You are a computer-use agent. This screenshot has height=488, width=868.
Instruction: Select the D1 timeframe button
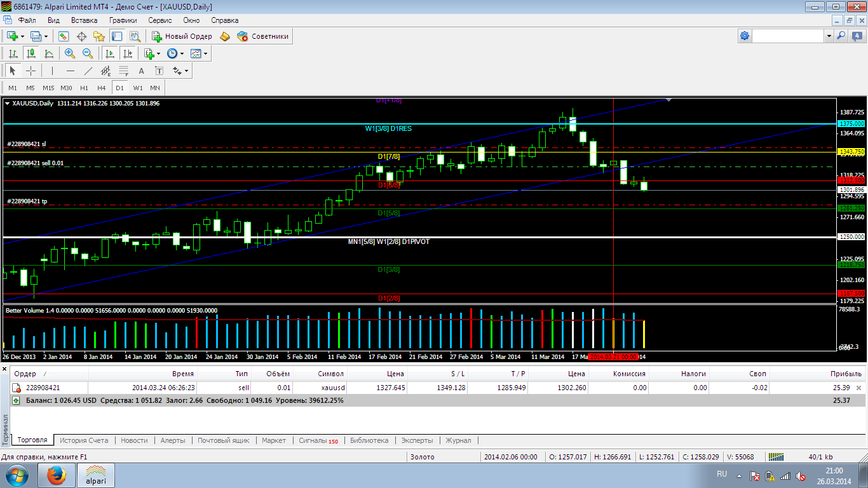click(x=119, y=88)
